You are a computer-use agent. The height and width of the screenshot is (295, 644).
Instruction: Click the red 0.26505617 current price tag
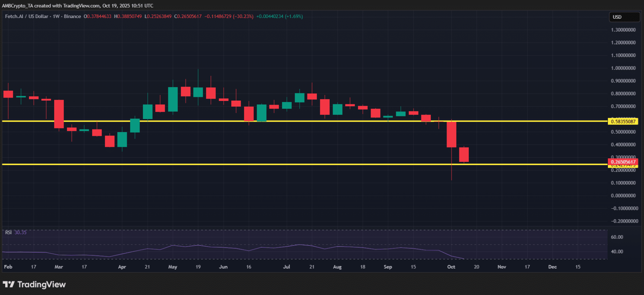coord(623,162)
